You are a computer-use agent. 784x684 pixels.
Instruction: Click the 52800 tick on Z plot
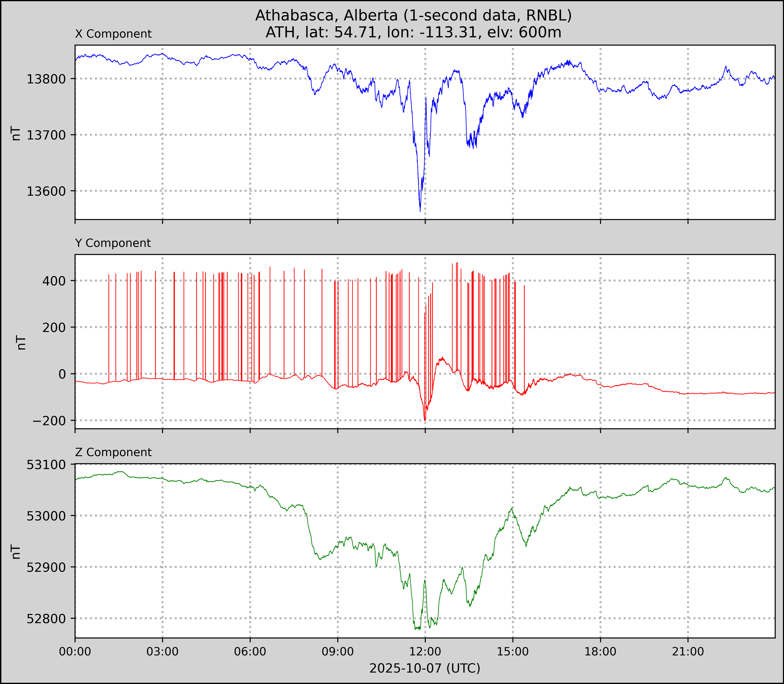(46, 618)
